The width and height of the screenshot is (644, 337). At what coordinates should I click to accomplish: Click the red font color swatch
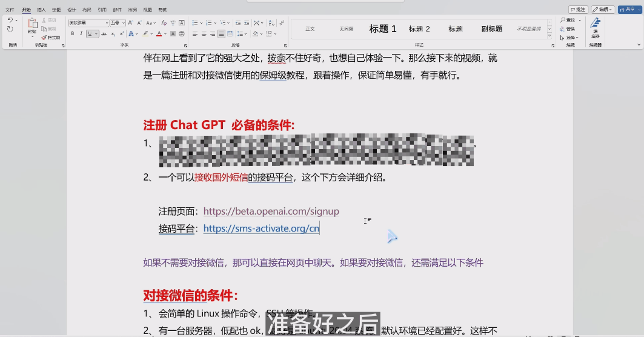coord(159,34)
